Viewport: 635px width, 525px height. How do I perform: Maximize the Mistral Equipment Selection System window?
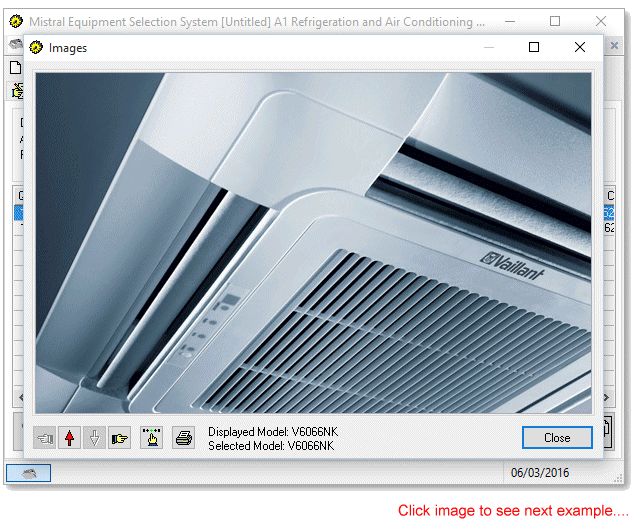coord(555,22)
